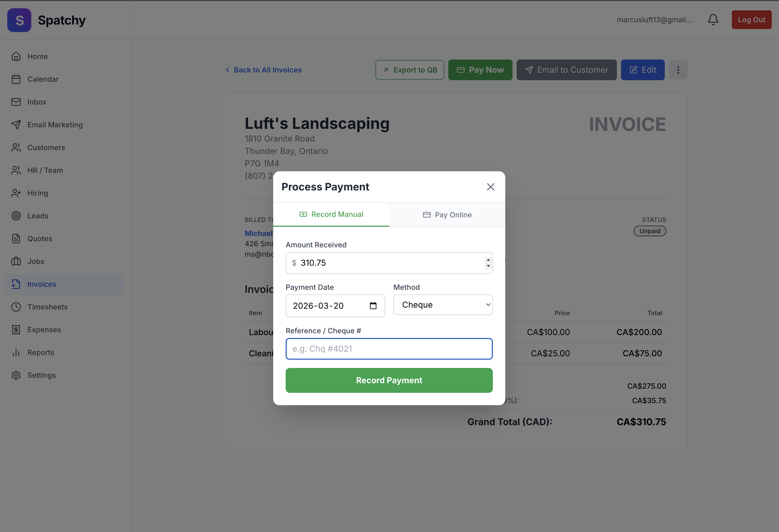
Task: Click the Calendar sidebar icon
Action: [x=16, y=79]
